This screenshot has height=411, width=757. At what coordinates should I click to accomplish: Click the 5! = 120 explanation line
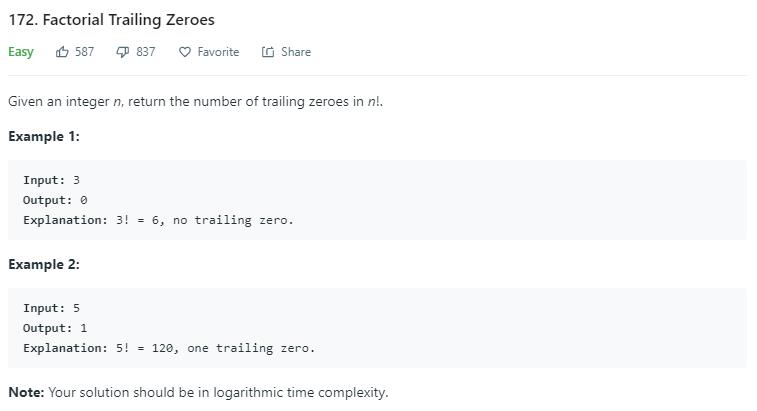pos(169,348)
